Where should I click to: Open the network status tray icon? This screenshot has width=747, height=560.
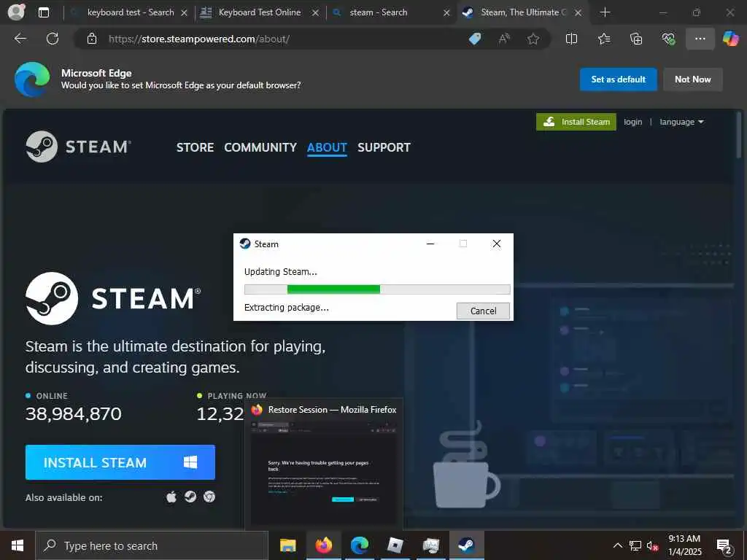pyautogui.click(x=635, y=545)
